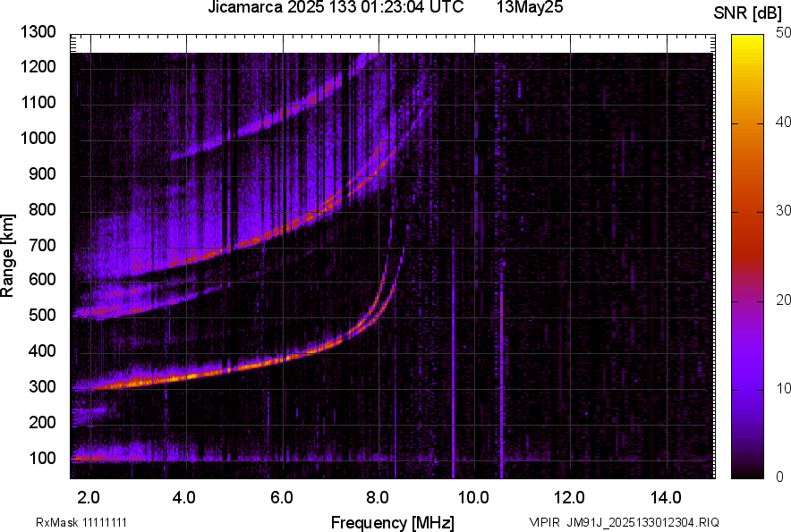Click the vertical interference line near 10.6 MHz
The width and height of the screenshot is (791, 532).
tap(501, 373)
